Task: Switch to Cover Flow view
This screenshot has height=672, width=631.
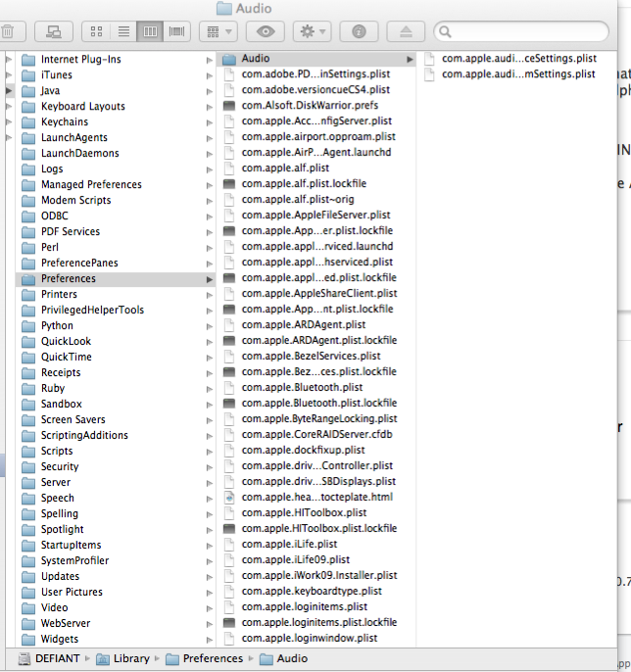Action: pos(176,31)
